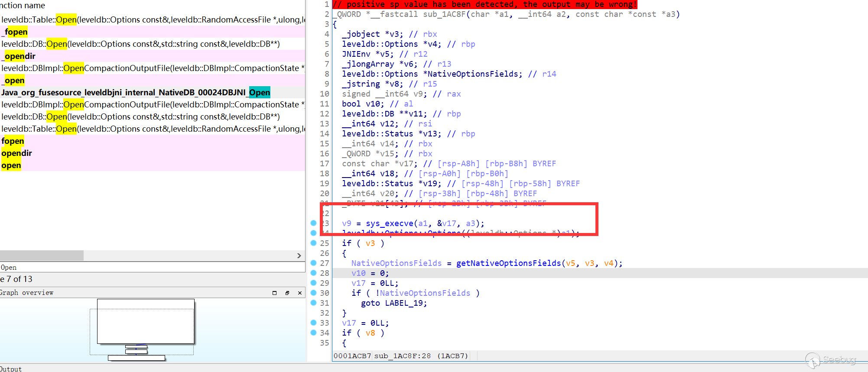Toggle the breakpoint dot on line 25
Screen dimensions: 868x372
313,243
